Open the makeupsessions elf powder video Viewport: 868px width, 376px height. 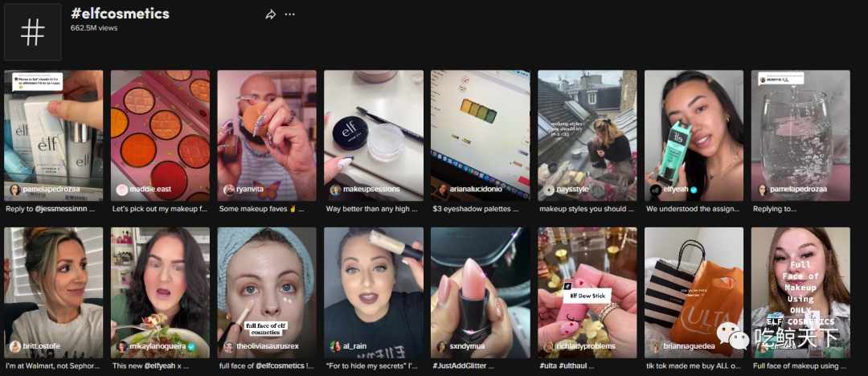pos(374,135)
